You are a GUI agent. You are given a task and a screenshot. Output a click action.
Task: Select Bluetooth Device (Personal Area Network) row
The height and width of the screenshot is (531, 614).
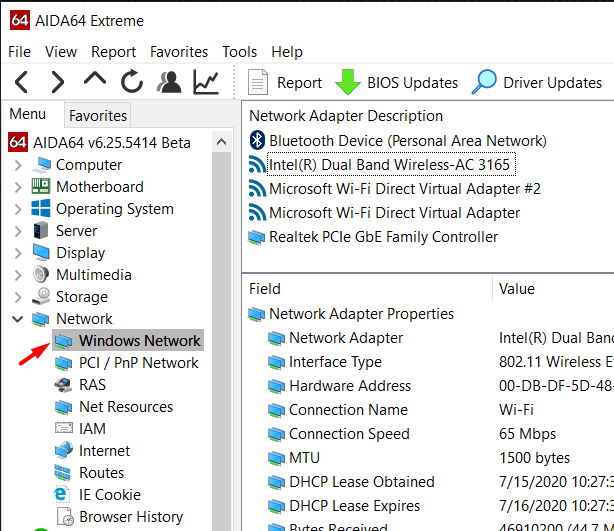click(408, 141)
